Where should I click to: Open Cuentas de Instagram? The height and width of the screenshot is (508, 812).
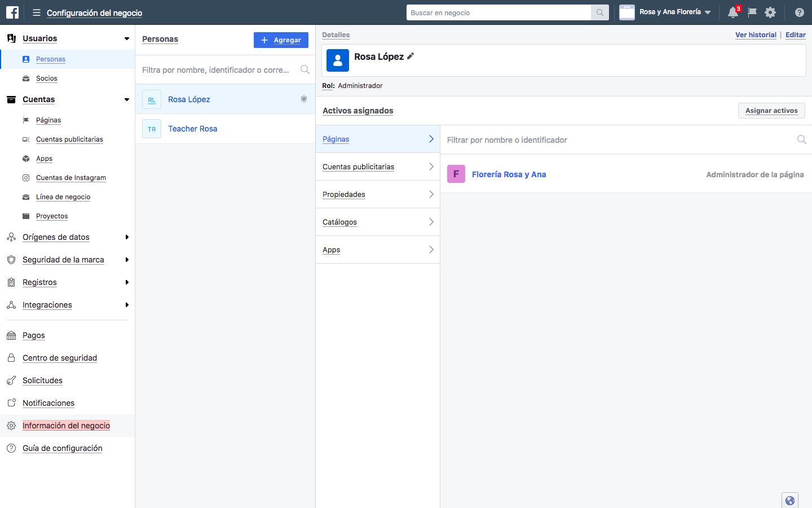(x=71, y=178)
